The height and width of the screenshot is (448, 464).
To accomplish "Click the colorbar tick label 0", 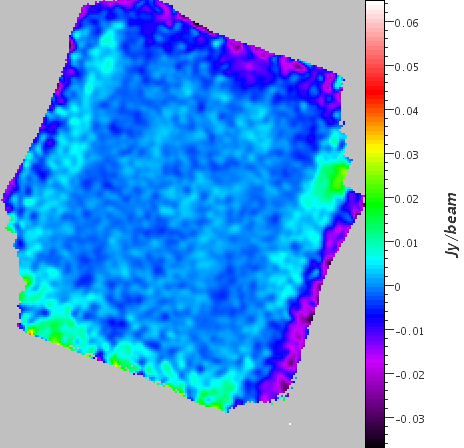I will 397,287.
